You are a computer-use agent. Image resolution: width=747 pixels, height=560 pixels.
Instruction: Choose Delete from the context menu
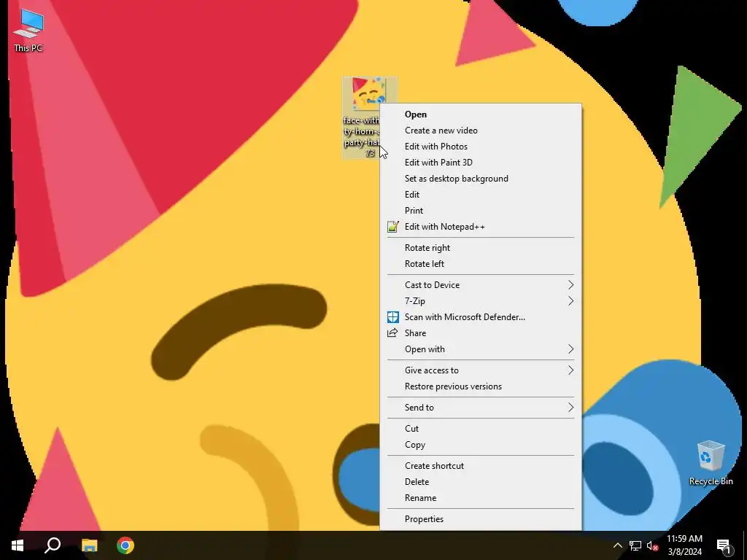[481, 482]
